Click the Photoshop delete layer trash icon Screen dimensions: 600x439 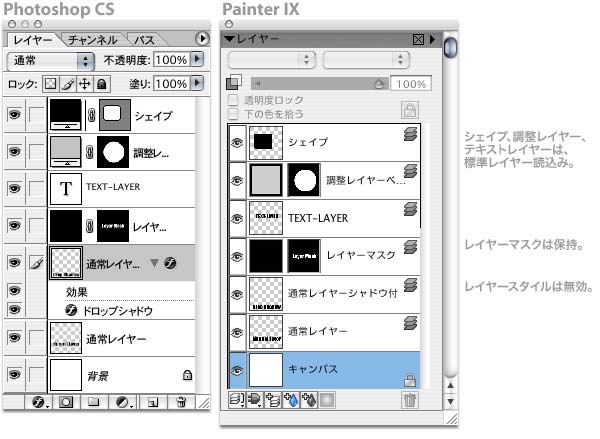[x=181, y=403]
